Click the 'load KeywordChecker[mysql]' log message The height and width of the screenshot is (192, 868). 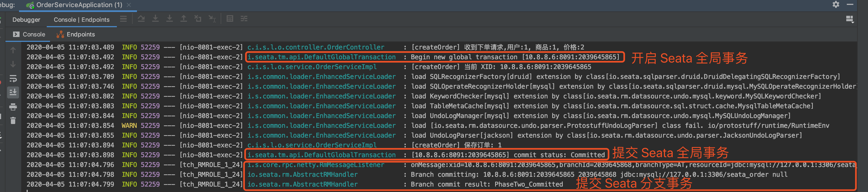pos(616,96)
